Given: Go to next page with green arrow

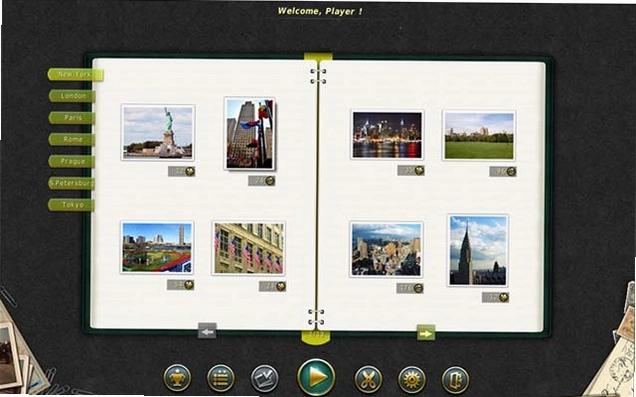Looking at the screenshot, I should coord(426,333).
